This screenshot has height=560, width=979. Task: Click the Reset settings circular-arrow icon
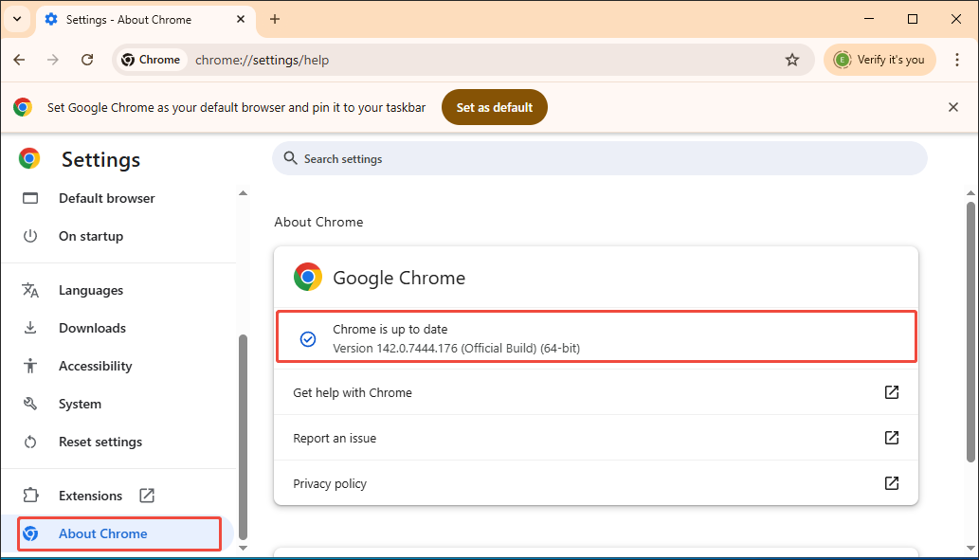(29, 442)
